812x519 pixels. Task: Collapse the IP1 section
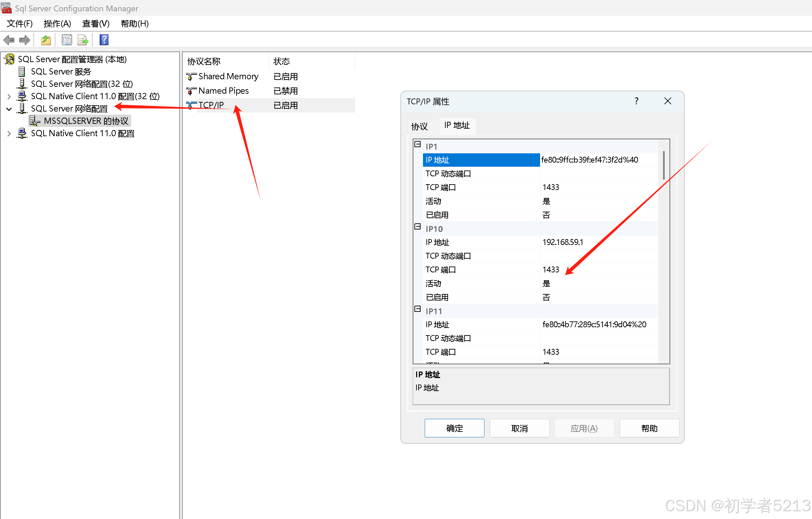pos(418,144)
